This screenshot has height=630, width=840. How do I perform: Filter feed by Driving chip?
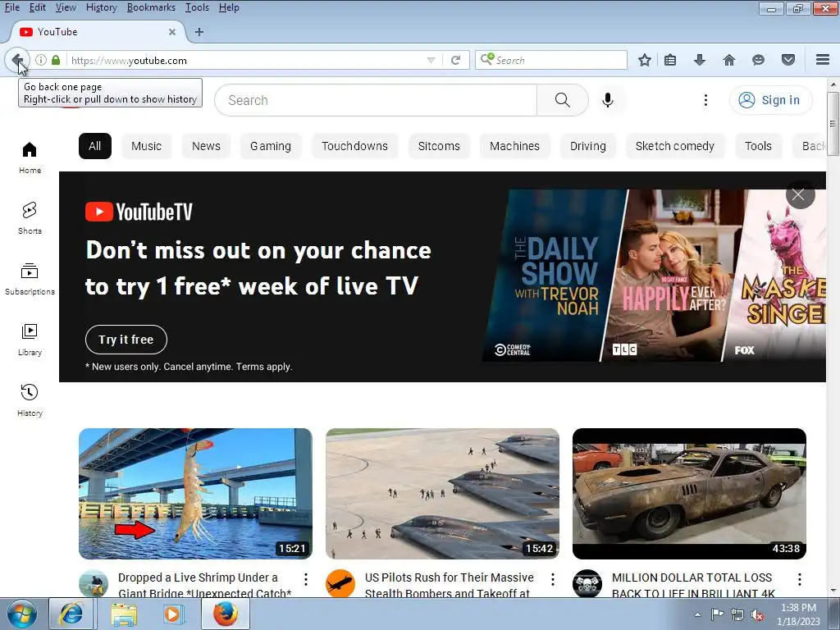pyautogui.click(x=587, y=146)
